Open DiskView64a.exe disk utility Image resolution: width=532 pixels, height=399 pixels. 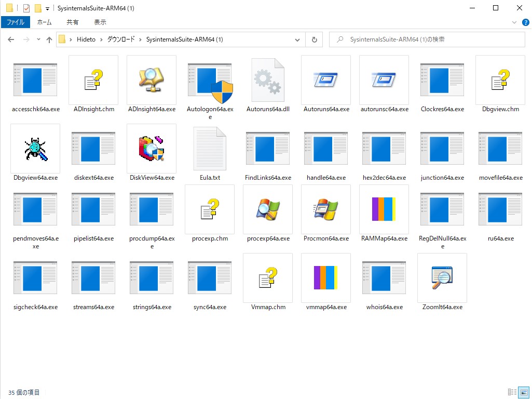click(x=151, y=148)
